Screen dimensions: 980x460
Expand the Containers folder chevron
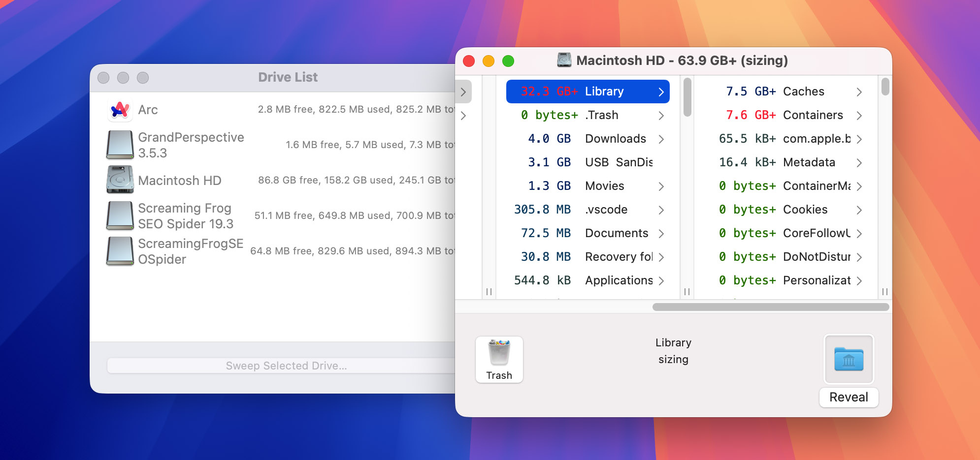tap(859, 116)
